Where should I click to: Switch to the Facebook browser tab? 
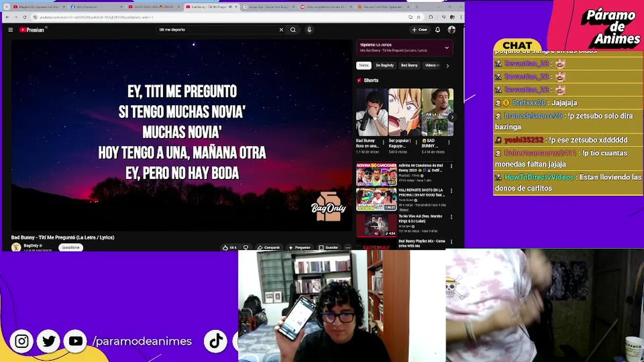click(96, 7)
